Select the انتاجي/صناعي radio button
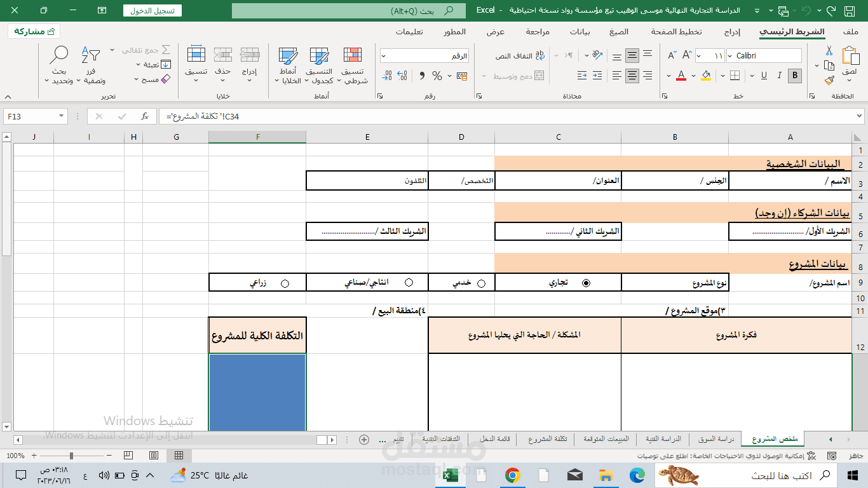This screenshot has height=488, width=868. [409, 282]
